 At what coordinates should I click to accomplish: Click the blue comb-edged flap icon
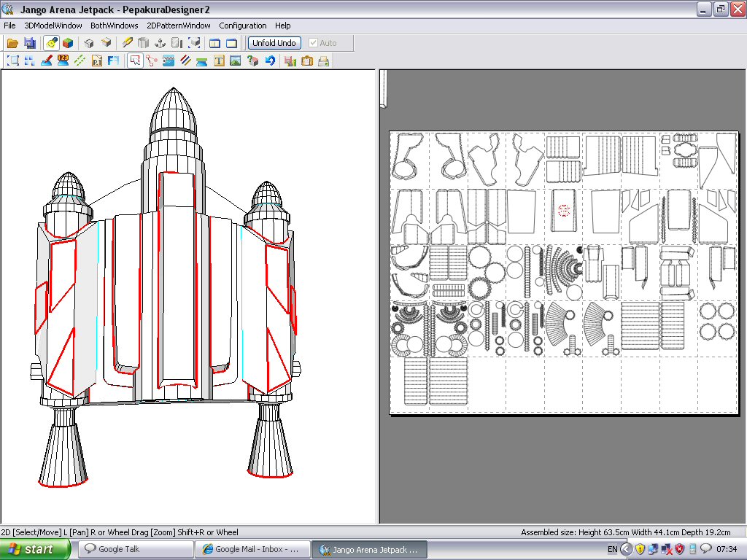[x=169, y=61]
